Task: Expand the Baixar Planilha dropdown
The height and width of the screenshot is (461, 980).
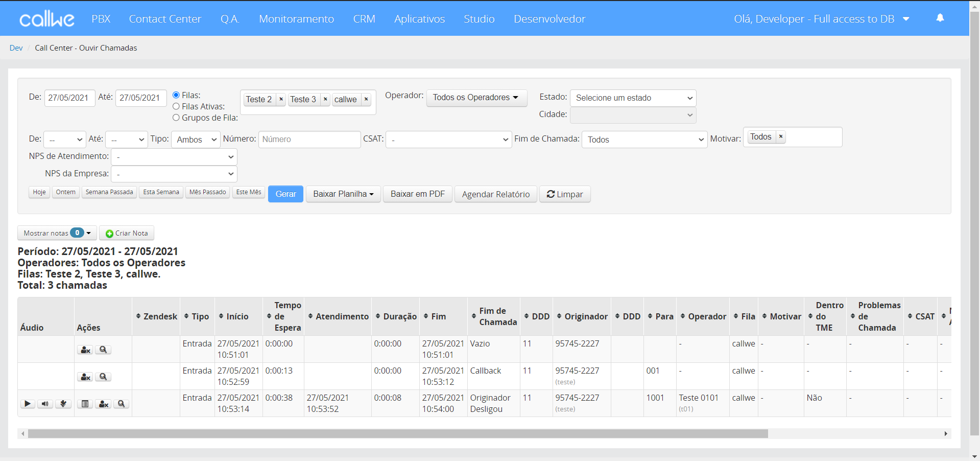Action: [x=343, y=194]
